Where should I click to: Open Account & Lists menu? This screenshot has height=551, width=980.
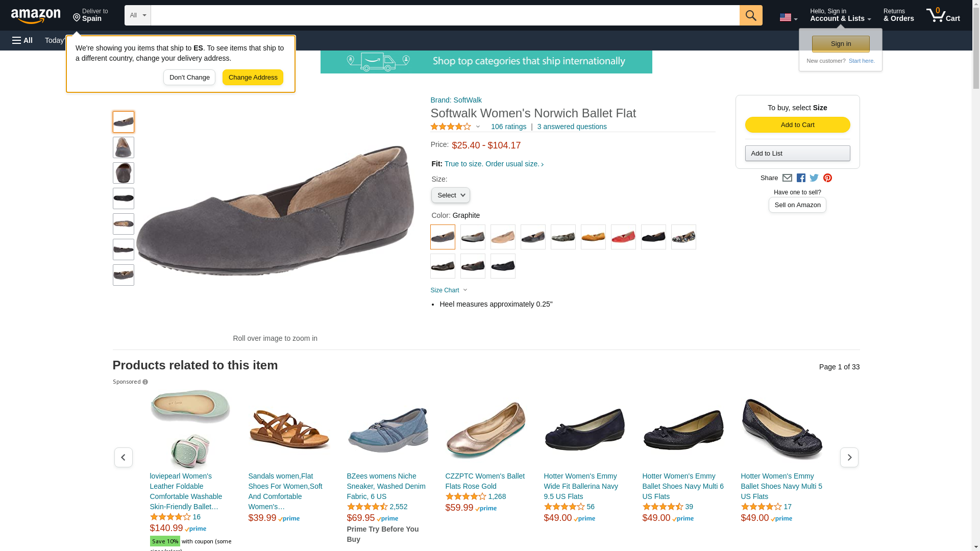[x=840, y=15]
